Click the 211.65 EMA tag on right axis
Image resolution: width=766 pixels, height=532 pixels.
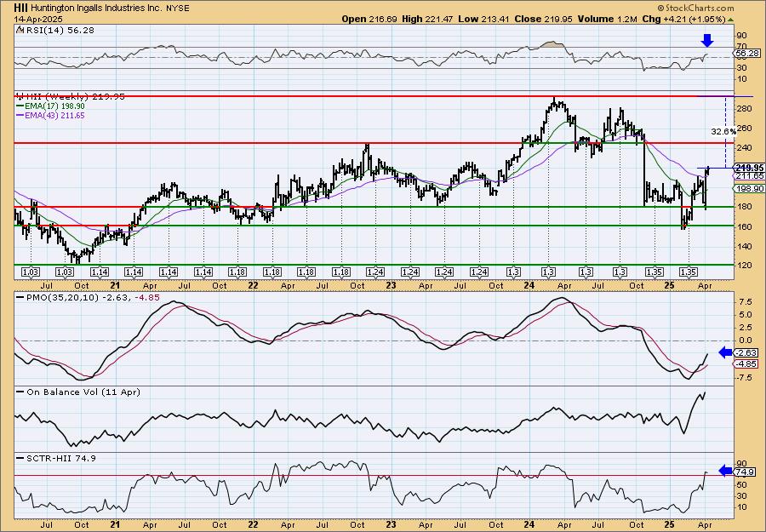pyautogui.click(x=750, y=175)
